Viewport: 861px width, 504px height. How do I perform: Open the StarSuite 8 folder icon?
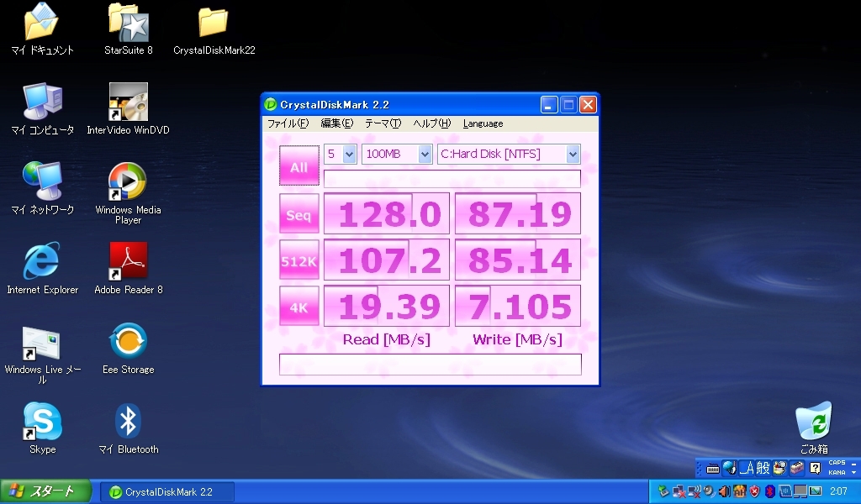point(128,24)
